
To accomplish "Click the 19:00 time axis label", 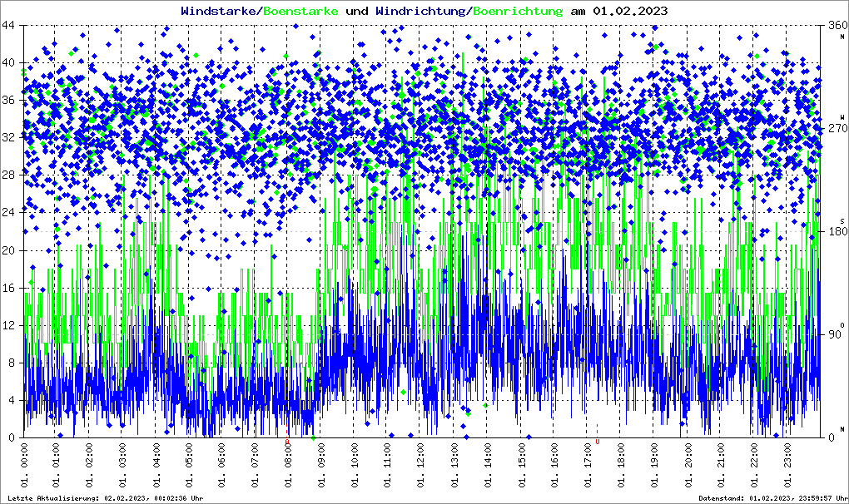I will click(654, 465).
